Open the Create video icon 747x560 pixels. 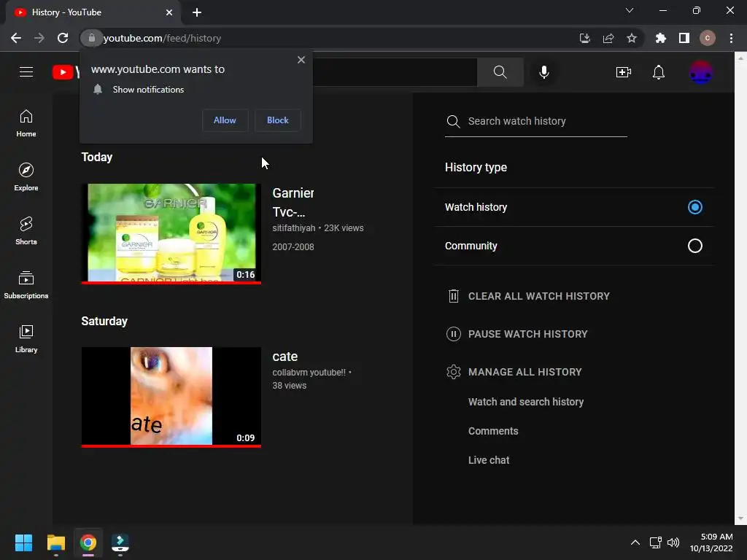[x=623, y=72]
